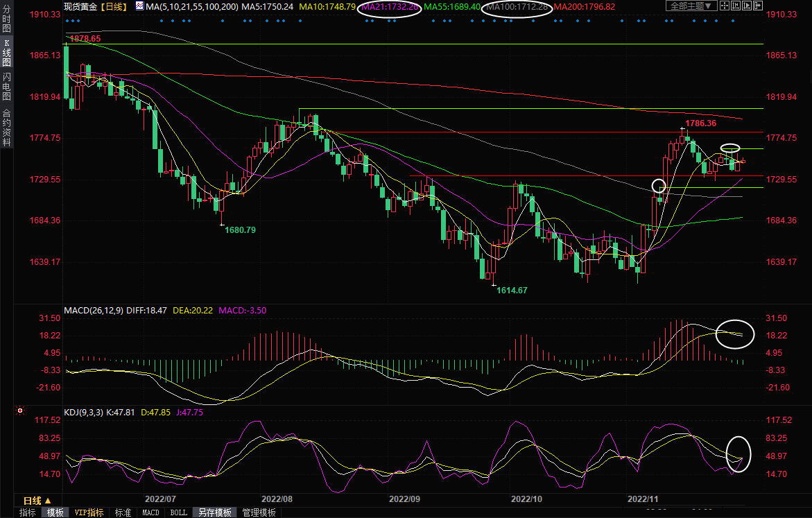Apply the 标准 template
This screenshot has width=812, height=518.
(x=123, y=512)
